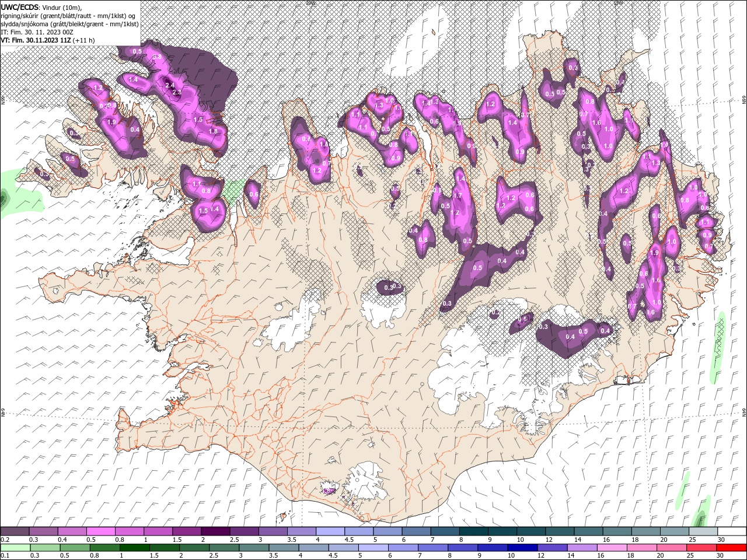
Task: Pick the darkest purple swatch between 2 and 2.5
Action: pyautogui.click(x=215, y=531)
